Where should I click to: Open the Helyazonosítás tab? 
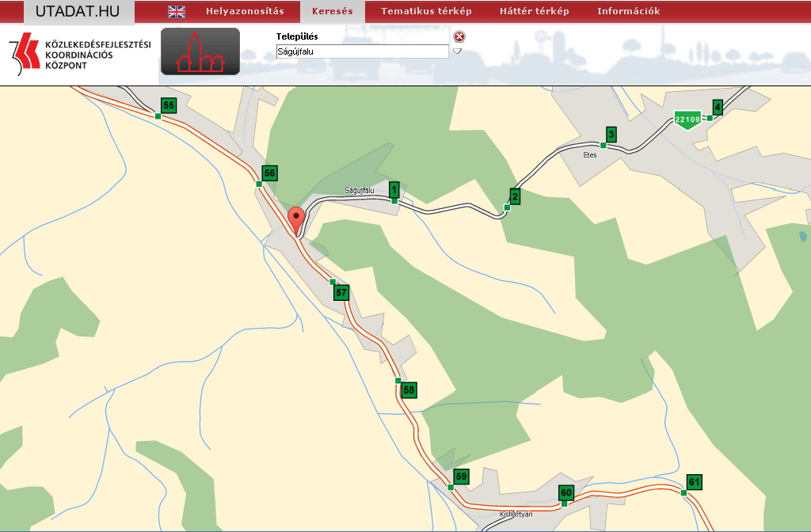coord(245,12)
